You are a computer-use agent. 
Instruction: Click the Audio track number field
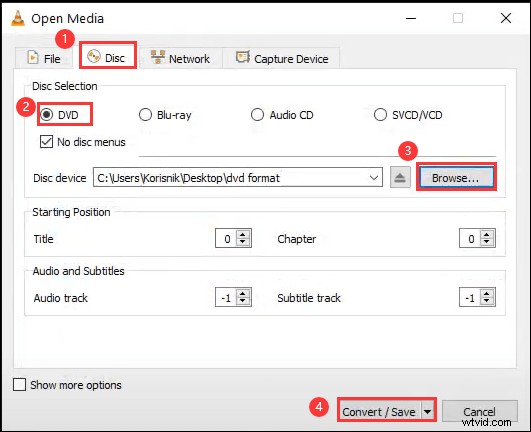tap(227, 297)
